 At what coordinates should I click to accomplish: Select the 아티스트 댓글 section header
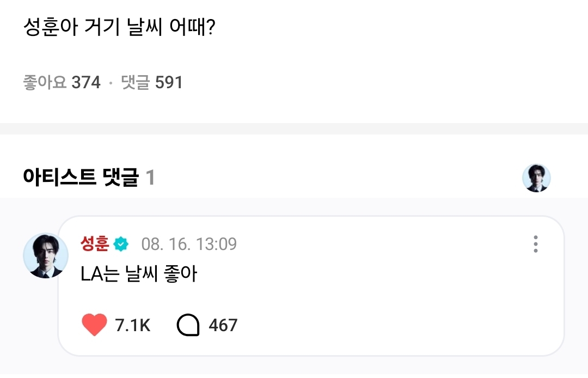(81, 178)
